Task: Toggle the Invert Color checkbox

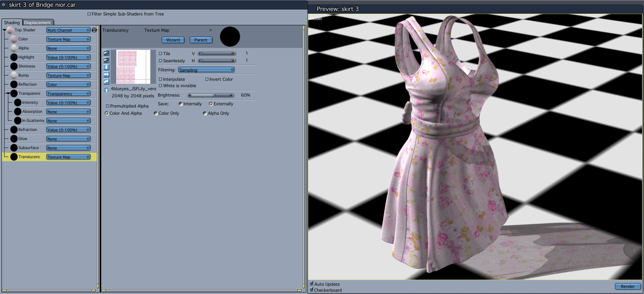Action: tap(206, 79)
